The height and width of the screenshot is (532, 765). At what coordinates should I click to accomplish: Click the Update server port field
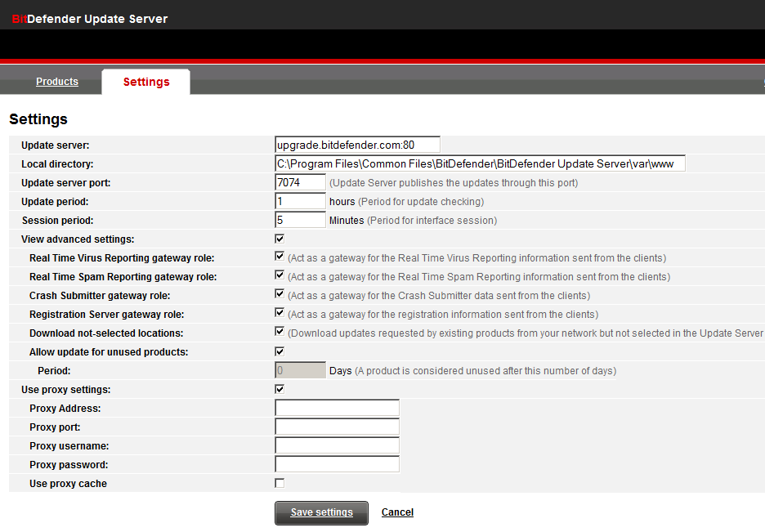[x=300, y=182]
